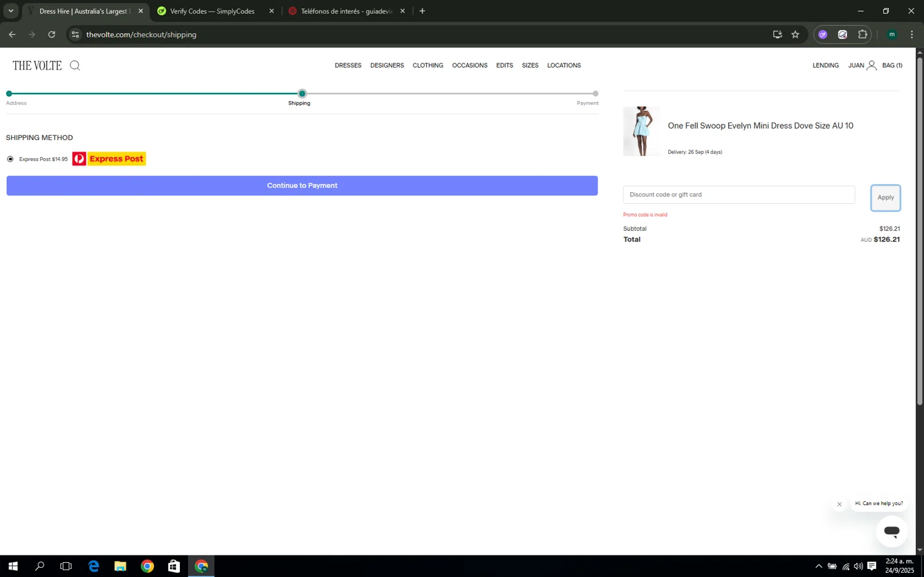This screenshot has width=924, height=577.
Task: Click the purple extension icon in toolbar
Action: click(x=823, y=34)
